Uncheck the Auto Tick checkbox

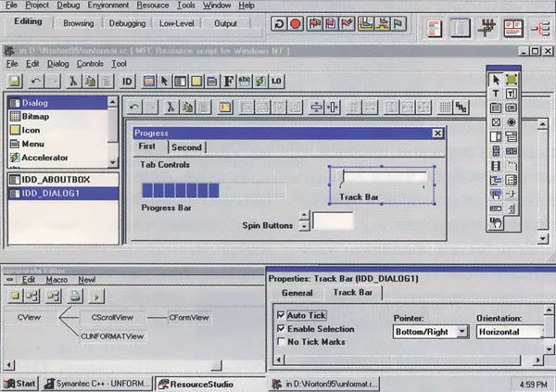[x=282, y=316]
